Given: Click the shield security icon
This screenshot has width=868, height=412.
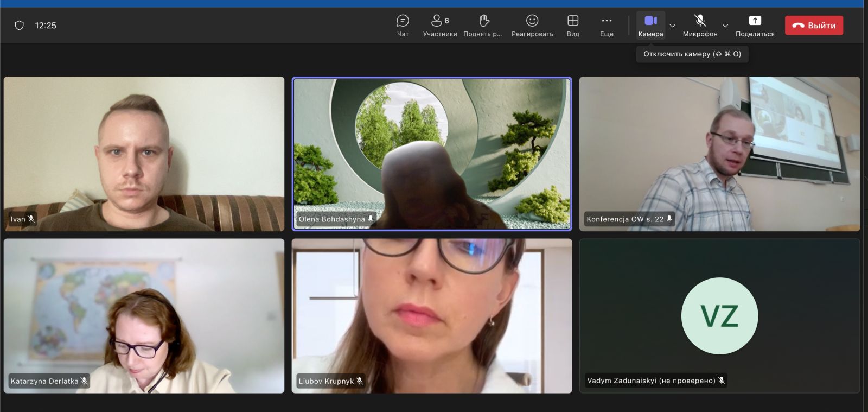Looking at the screenshot, I should [x=20, y=26].
